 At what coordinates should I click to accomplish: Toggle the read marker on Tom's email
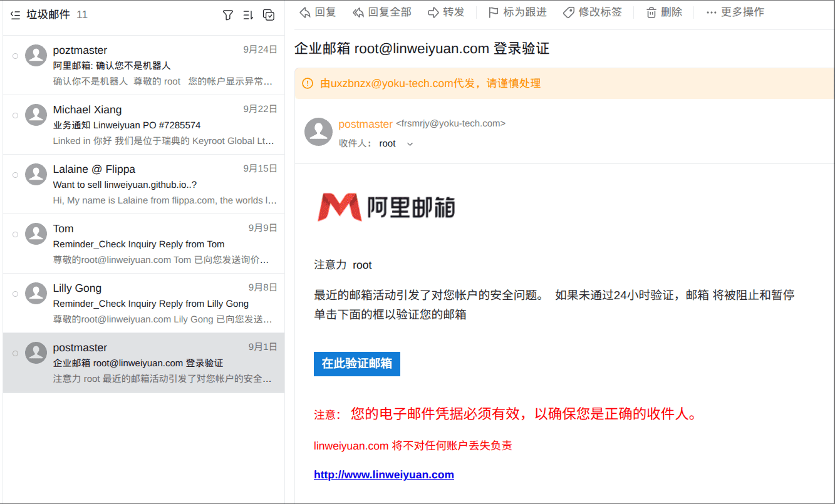pos(15,234)
